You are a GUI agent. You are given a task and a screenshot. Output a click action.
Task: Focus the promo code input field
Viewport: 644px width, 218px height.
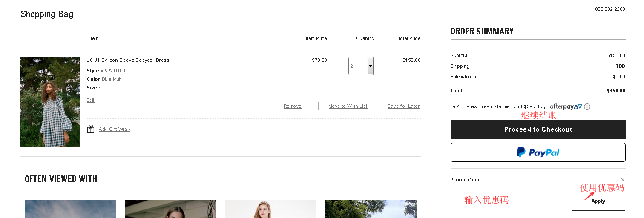(506, 200)
